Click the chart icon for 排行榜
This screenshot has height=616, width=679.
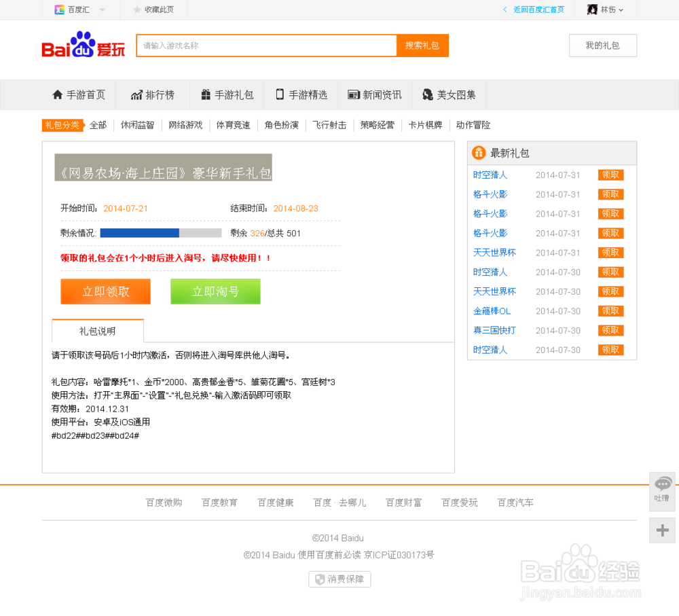pyautogui.click(x=136, y=94)
